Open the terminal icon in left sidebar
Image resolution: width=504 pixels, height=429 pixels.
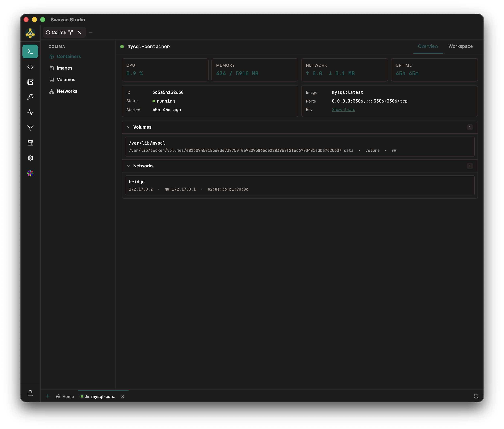(x=30, y=51)
